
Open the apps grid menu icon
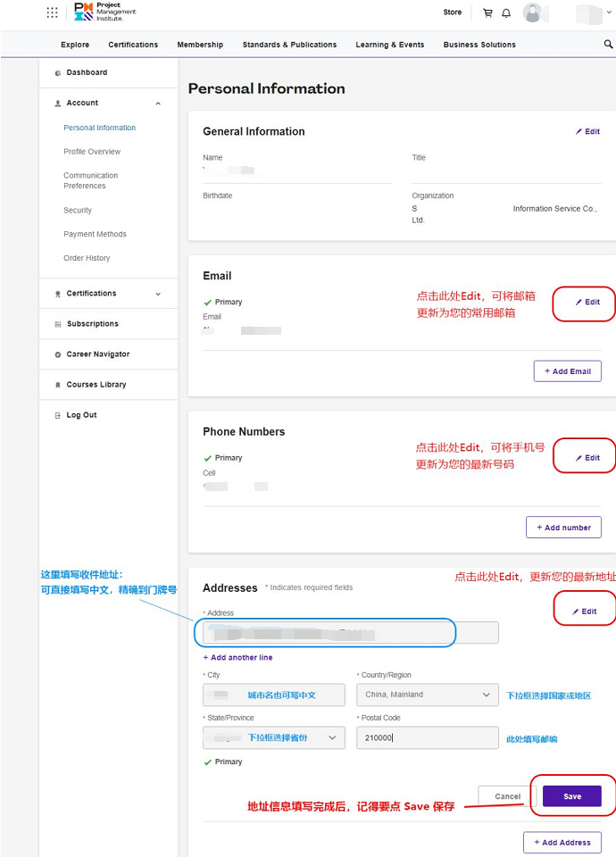click(52, 12)
